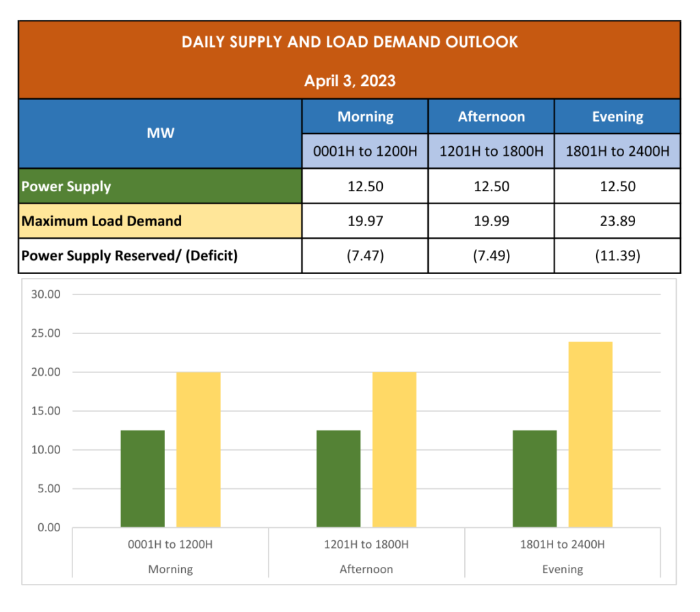Viewport: 700px width, 612px height.
Task: Select the 19.97 morning load demand cell
Action: 365,221
